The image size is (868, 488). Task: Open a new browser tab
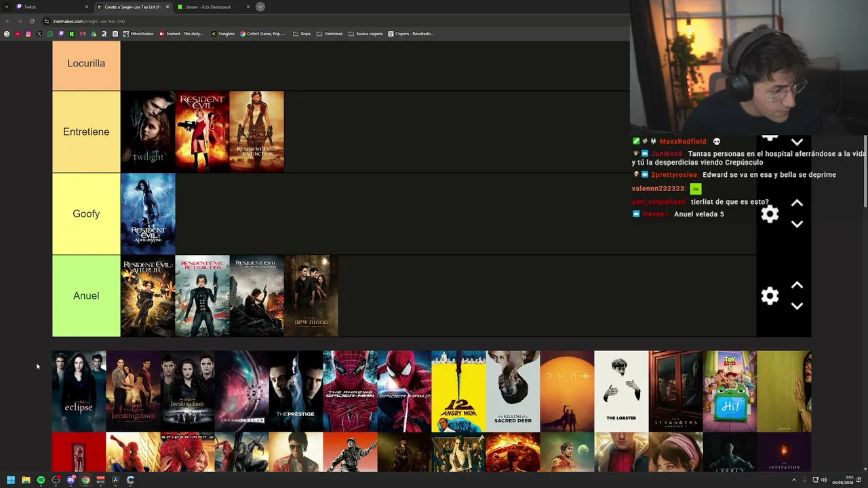pos(260,7)
